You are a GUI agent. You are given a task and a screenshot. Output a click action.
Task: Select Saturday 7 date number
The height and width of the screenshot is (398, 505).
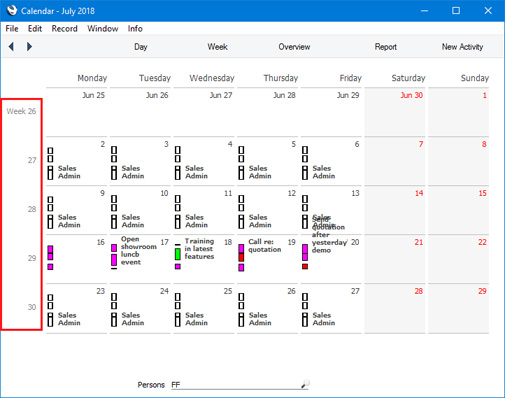tap(421, 144)
